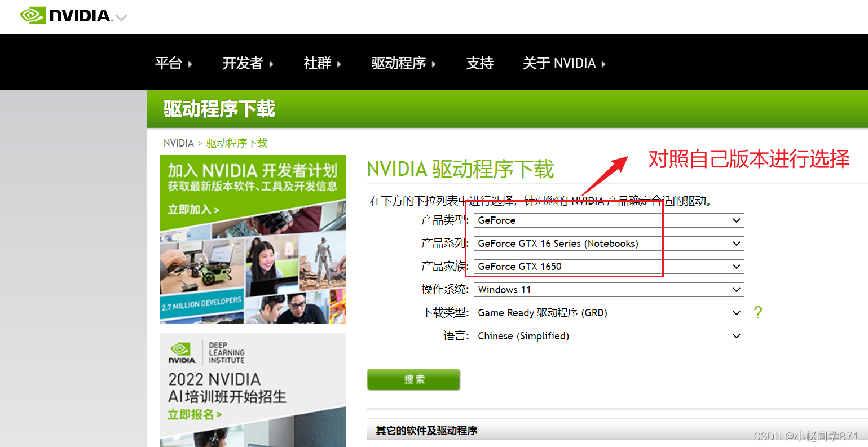Image resolution: width=868 pixels, height=447 pixels.
Task: Click the green question mark help icon
Action: pyautogui.click(x=758, y=312)
